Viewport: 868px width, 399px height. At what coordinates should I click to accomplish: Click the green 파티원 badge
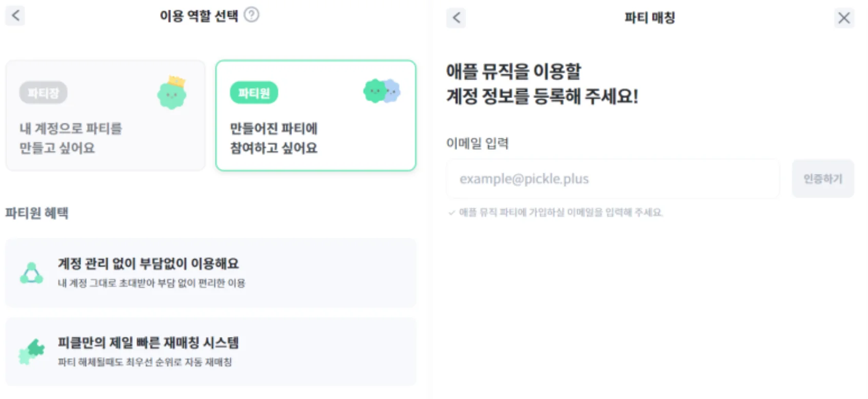(254, 93)
